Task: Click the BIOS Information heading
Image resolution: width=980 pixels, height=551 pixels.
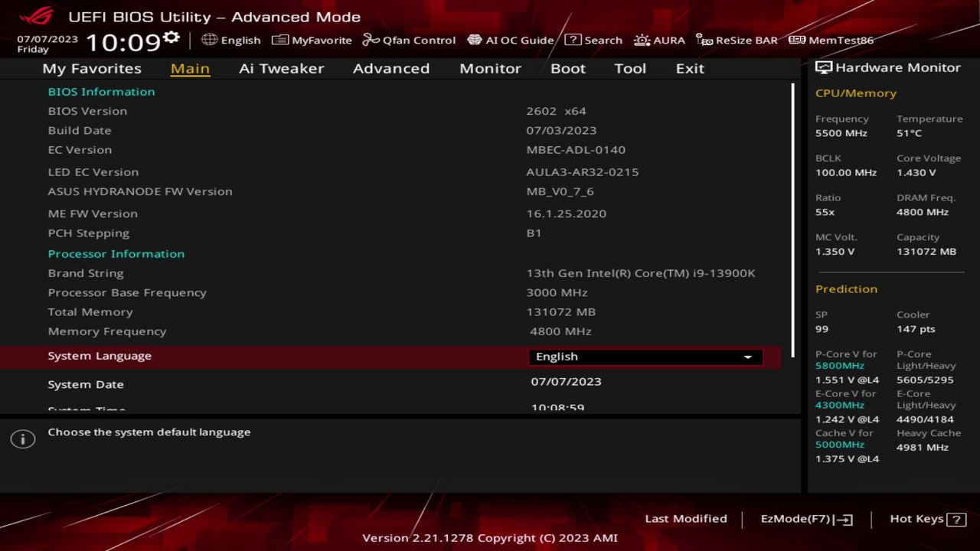Action: 101,92
